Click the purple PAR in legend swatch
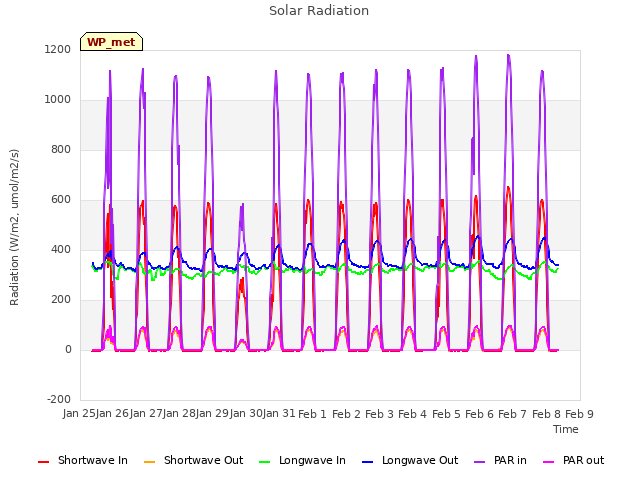Image resolution: width=640 pixels, height=480 pixels. tap(480, 462)
